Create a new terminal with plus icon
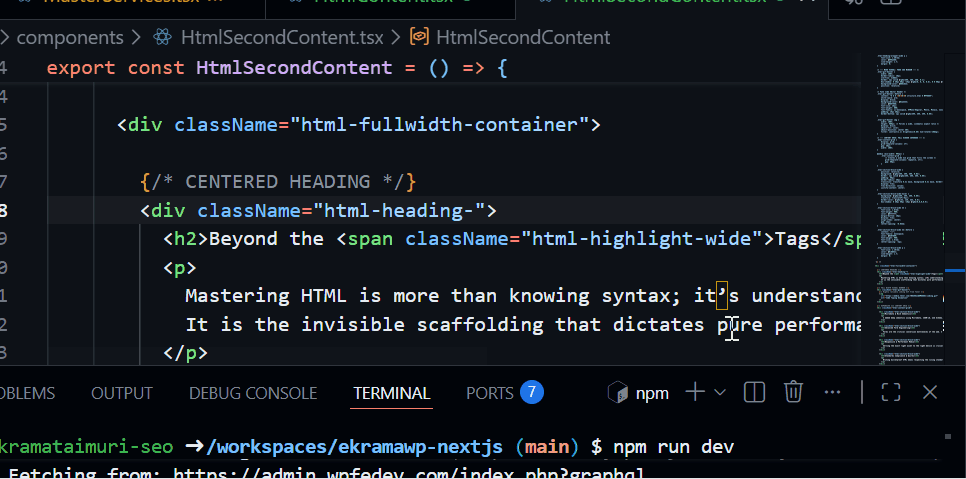 (x=694, y=392)
